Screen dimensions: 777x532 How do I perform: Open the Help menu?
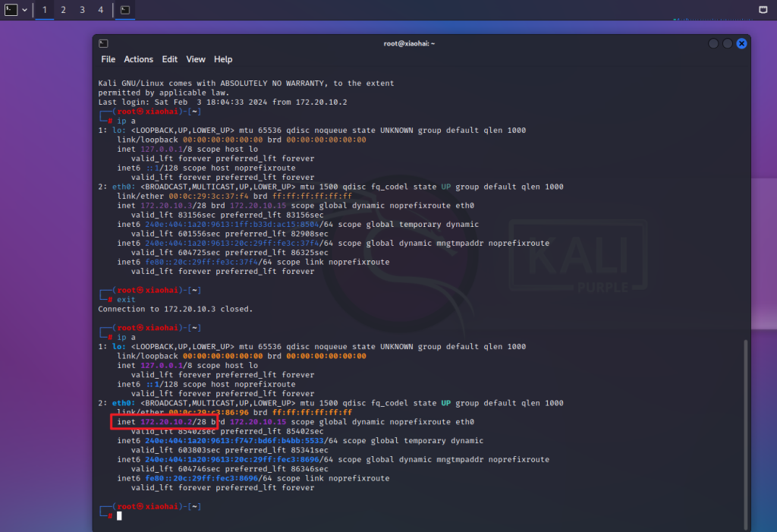222,59
